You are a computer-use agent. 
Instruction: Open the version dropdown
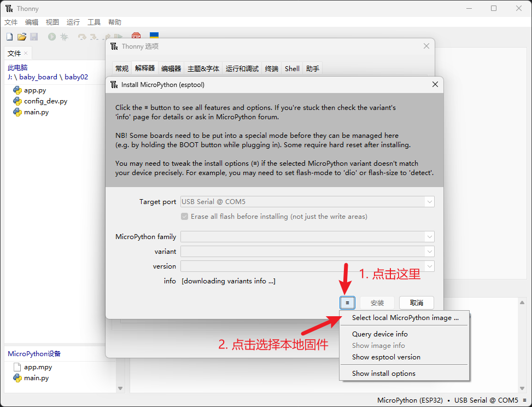[x=430, y=266]
